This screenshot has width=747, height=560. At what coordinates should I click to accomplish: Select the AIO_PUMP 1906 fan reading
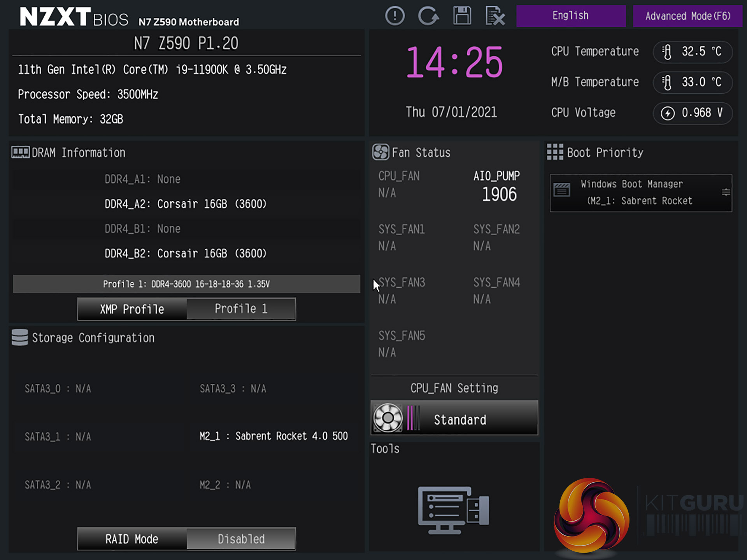pyautogui.click(x=498, y=194)
